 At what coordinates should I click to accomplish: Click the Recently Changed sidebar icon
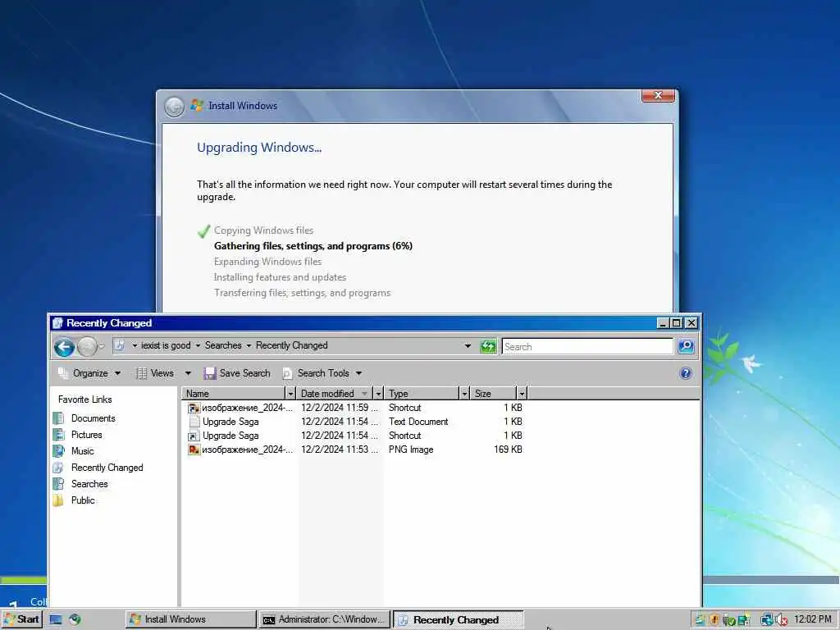59,468
